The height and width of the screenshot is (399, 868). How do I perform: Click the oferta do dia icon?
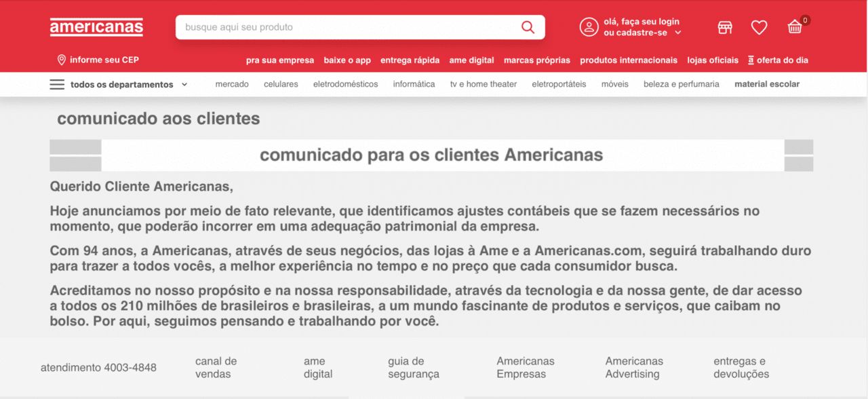[x=751, y=60]
